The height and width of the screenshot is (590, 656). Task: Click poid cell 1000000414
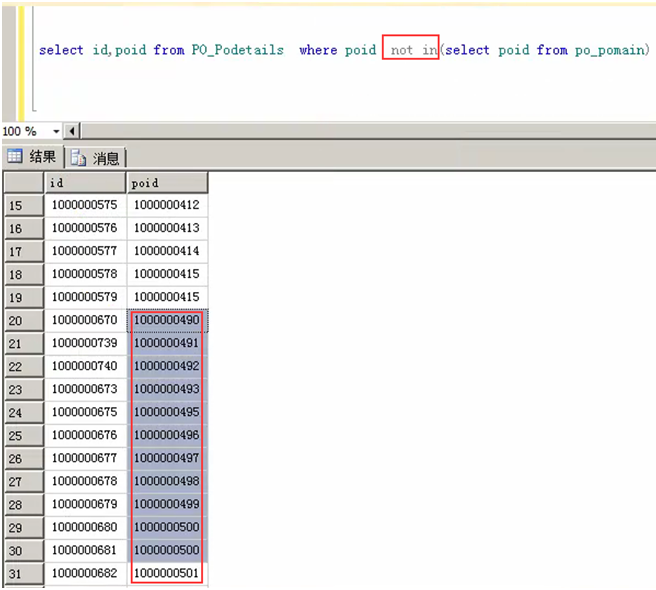pos(167,251)
